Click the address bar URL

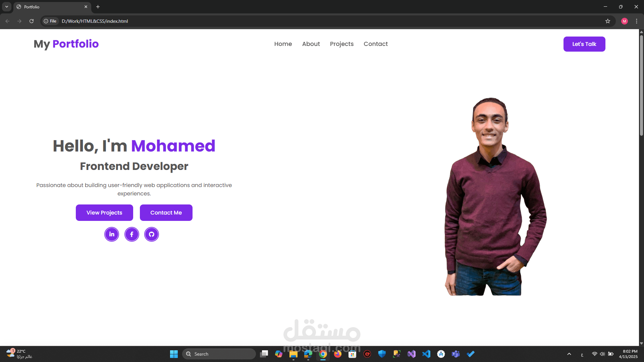pyautogui.click(x=95, y=21)
